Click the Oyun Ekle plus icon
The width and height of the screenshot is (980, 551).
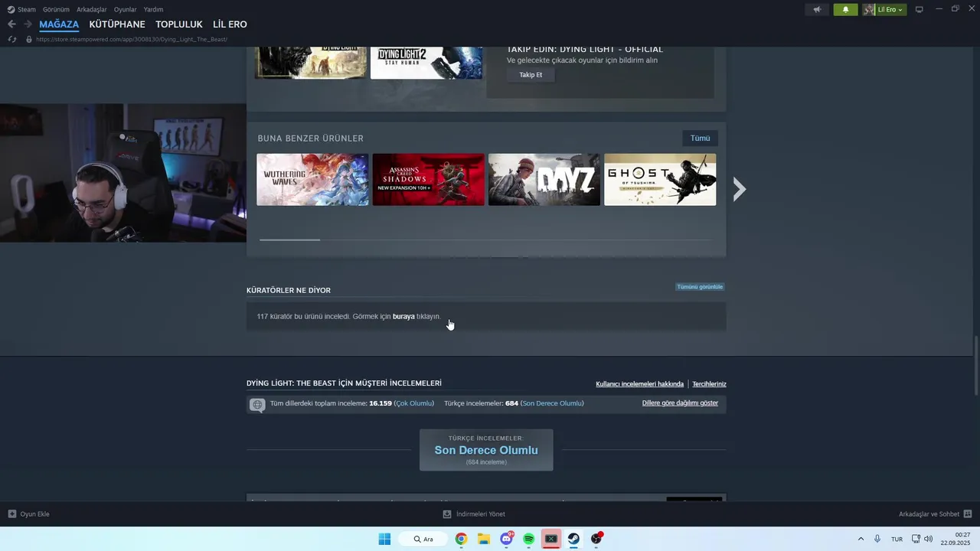point(12,514)
